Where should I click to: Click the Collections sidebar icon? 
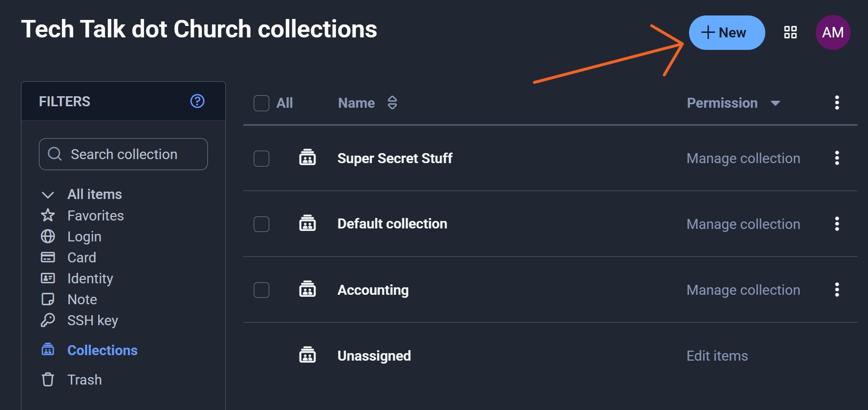point(48,350)
